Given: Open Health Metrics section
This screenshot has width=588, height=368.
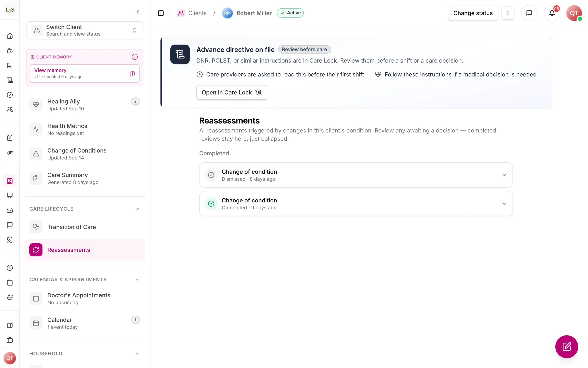Looking at the screenshot, I should coord(85,129).
